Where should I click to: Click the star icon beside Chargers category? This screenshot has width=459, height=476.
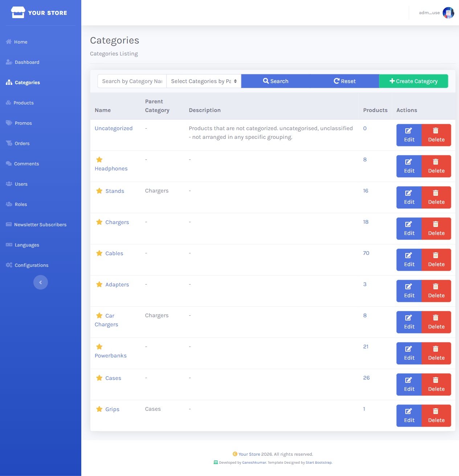point(99,222)
